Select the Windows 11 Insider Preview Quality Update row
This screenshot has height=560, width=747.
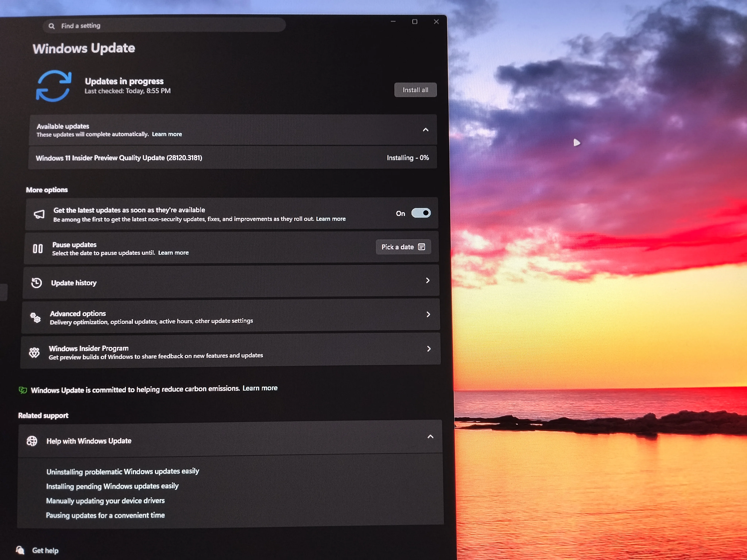(x=233, y=158)
